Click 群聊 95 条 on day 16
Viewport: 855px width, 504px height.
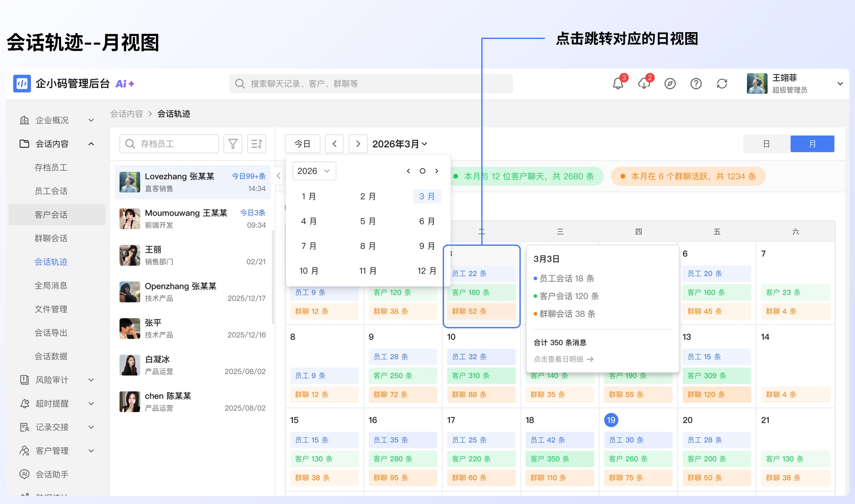[402, 477]
